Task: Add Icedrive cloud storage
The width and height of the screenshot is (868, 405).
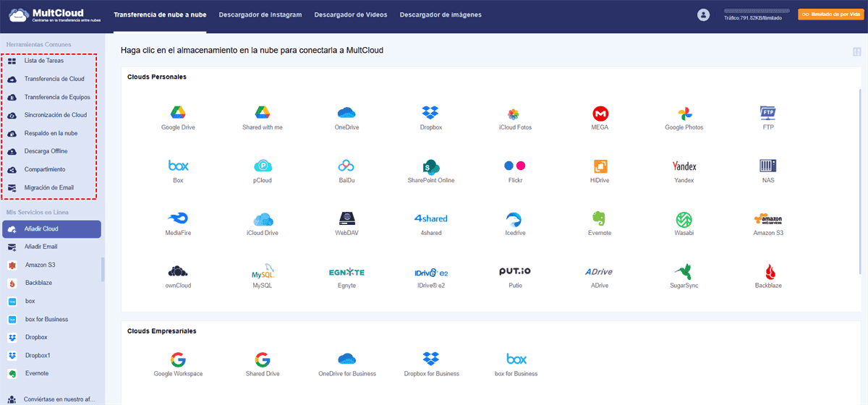Action: [x=515, y=223]
